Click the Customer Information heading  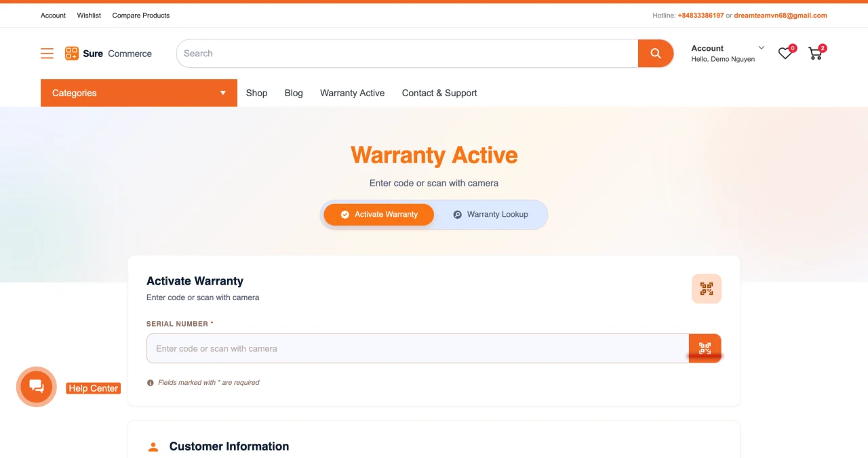(229, 446)
